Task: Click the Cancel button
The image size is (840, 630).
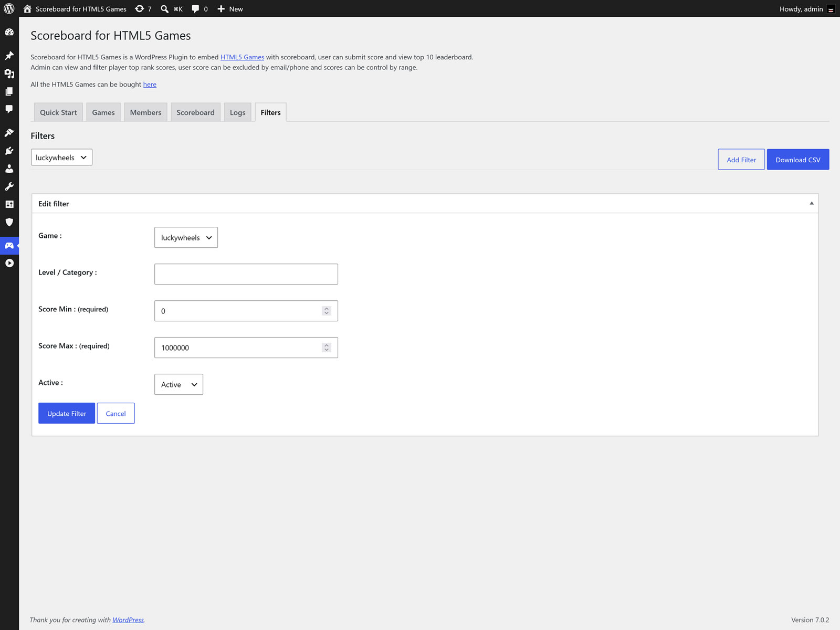Action: 115,413
